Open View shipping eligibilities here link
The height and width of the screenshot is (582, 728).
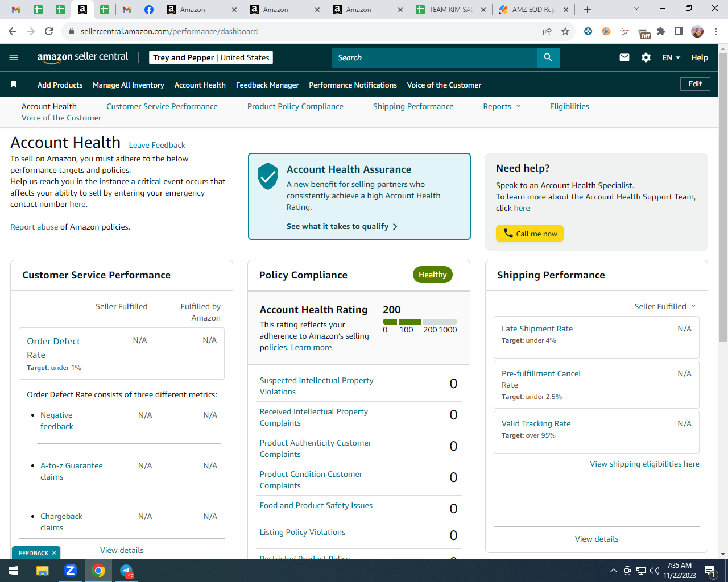tap(644, 464)
